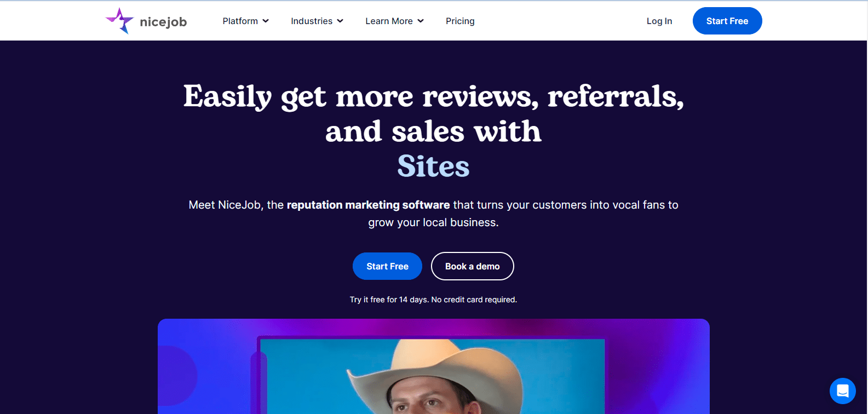Screen dimensions: 868x414
Task: Click the NiceJob star logo icon
Action: [x=120, y=21]
